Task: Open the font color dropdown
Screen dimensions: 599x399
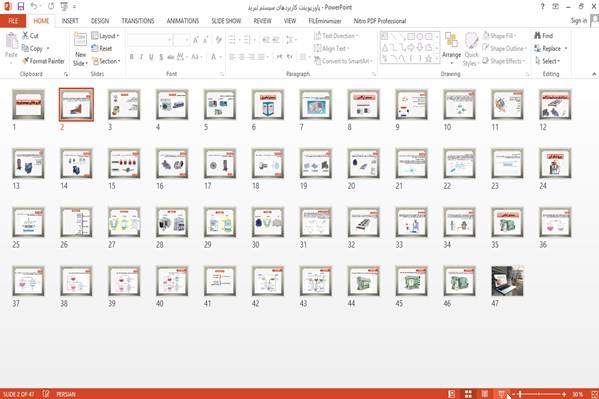Action: click(x=220, y=57)
